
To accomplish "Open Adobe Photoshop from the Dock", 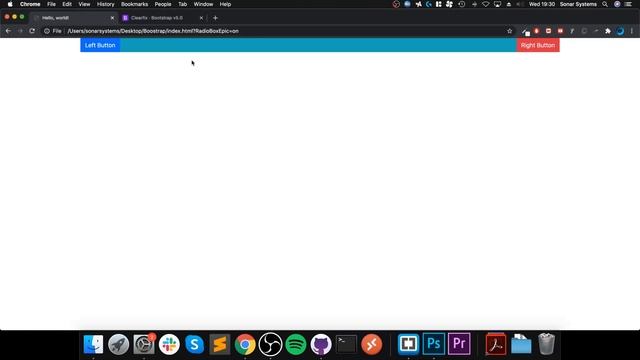I will pos(434,344).
